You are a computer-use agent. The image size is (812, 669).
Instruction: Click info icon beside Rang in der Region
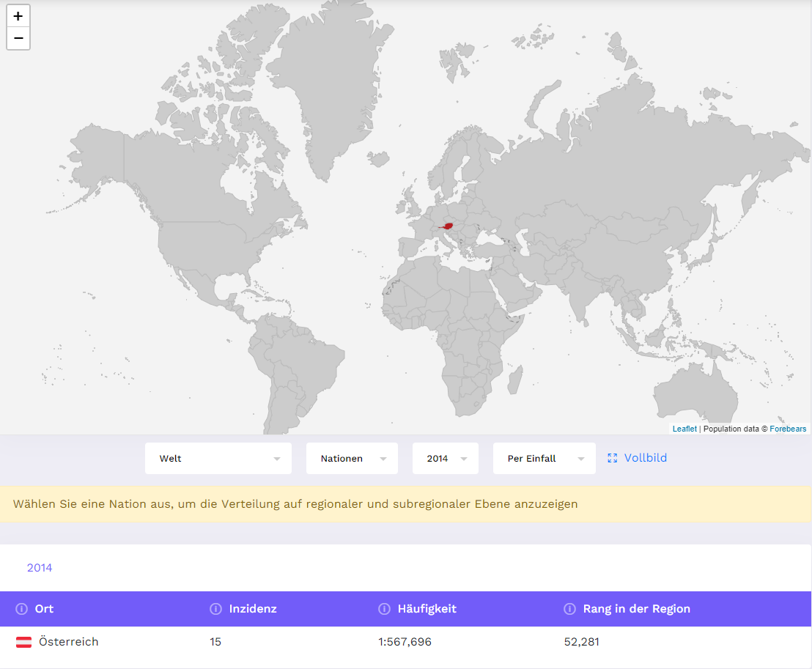[x=569, y=609]
